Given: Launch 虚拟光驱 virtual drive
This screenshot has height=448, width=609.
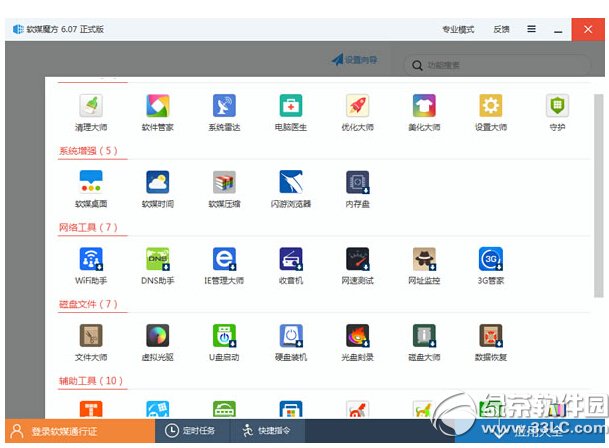Looking at the screenshot, I should (158, 336).
